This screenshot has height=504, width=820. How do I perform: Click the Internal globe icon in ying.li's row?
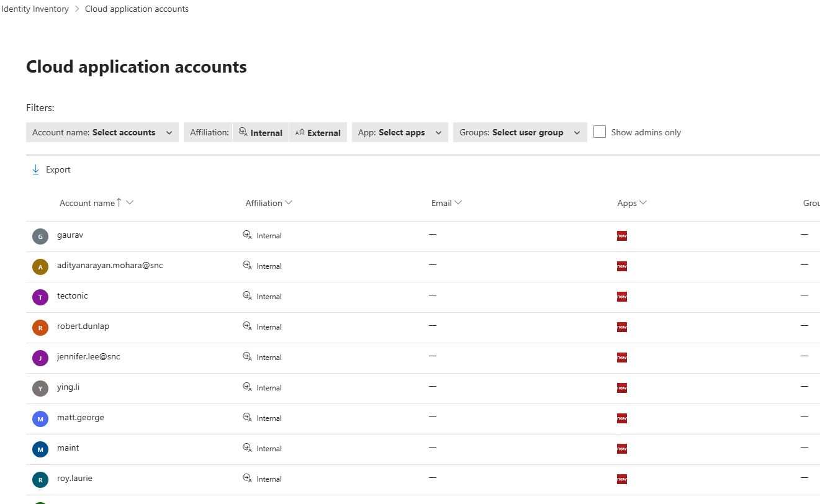[247, 387]
